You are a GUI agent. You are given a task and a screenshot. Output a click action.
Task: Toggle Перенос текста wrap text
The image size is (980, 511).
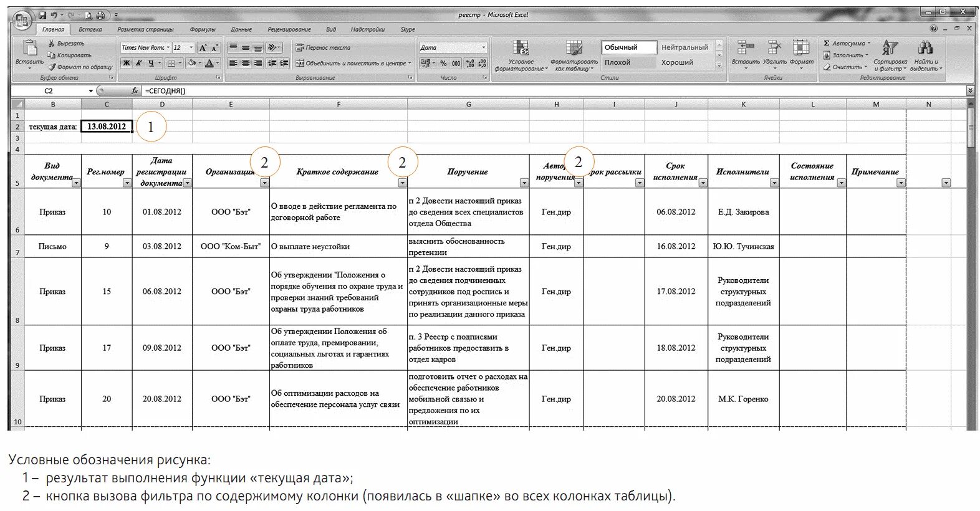323,47
